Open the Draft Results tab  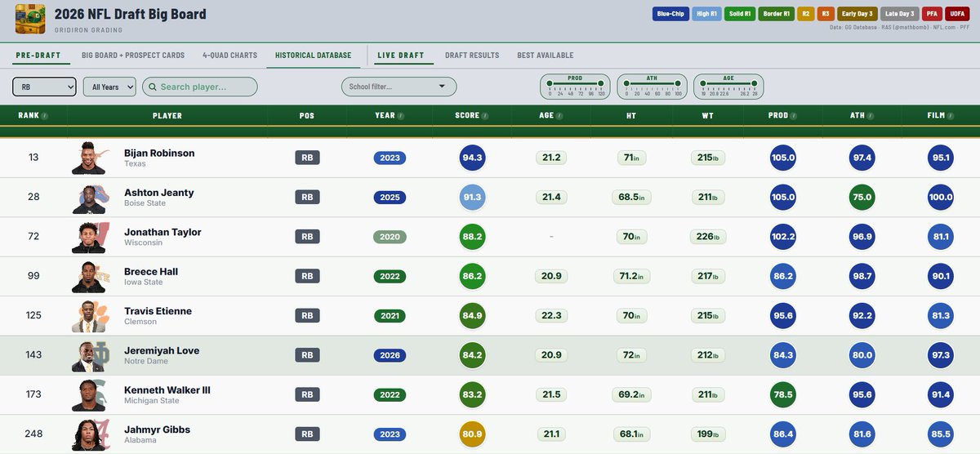coord(472,56)
